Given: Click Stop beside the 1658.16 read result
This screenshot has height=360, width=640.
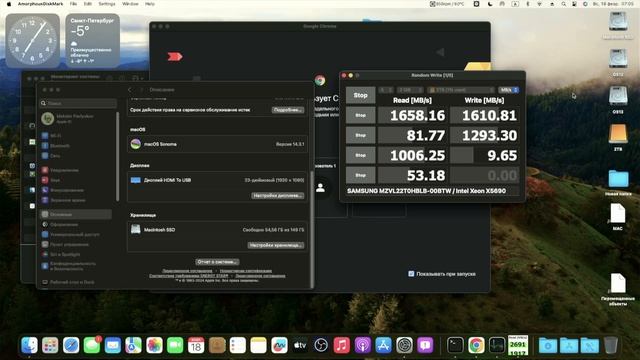Looking at the screenshot, I should pyautogui.click(x=360, y=116).
